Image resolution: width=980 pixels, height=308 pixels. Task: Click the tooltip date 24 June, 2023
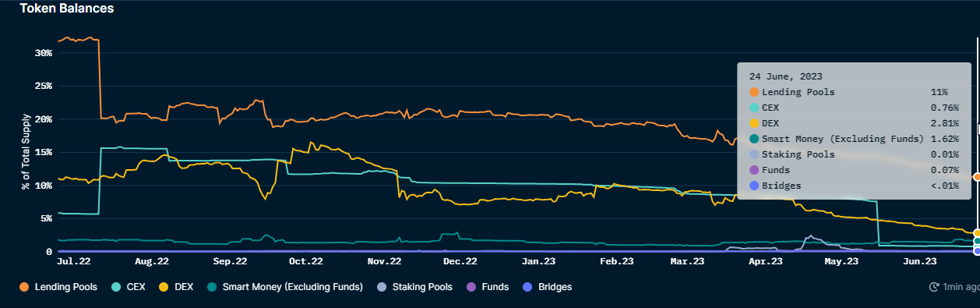(x=786, y=76)
